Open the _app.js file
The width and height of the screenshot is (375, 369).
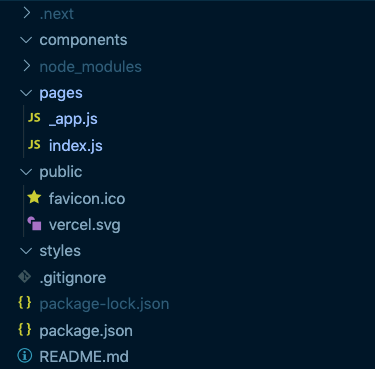(x=73, y=119)
